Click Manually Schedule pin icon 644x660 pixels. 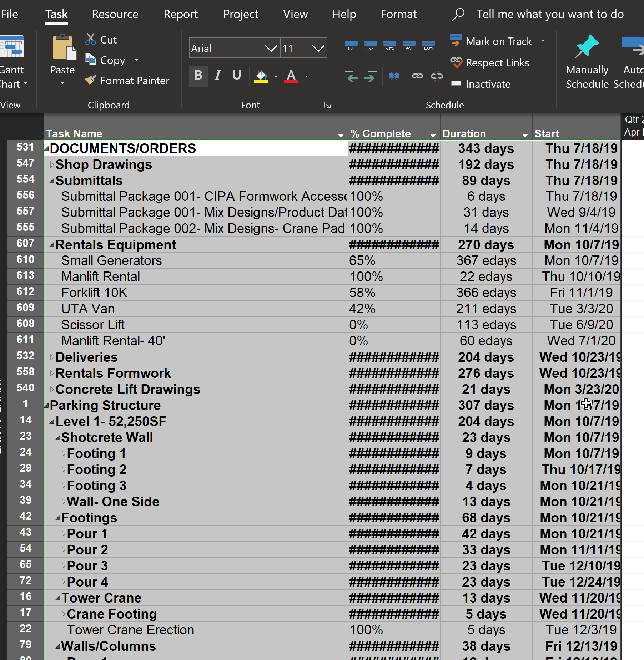tap(587, 46)
